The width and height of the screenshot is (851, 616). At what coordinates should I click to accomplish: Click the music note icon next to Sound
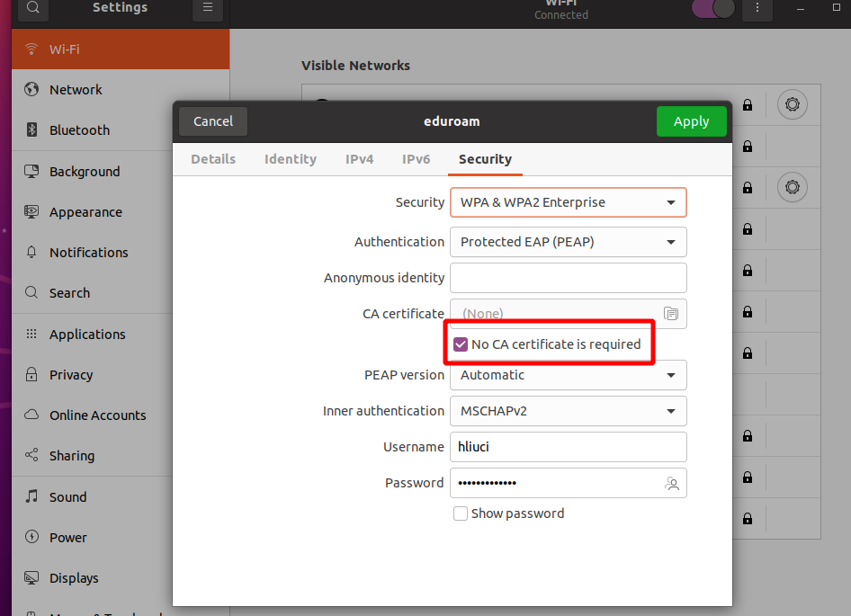31,496
